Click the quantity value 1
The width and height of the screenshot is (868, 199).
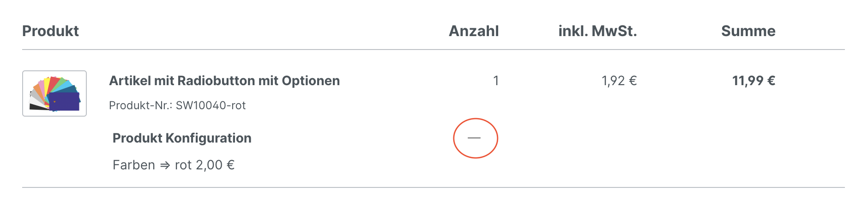496,81
